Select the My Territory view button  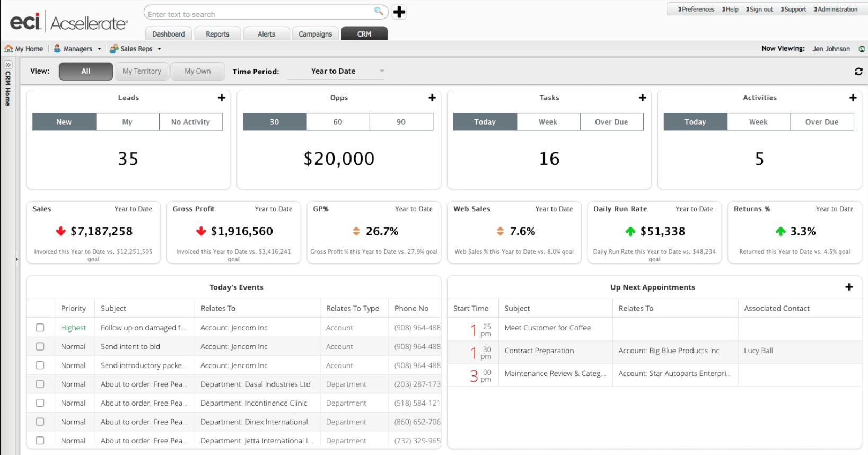tap(142, 71)
